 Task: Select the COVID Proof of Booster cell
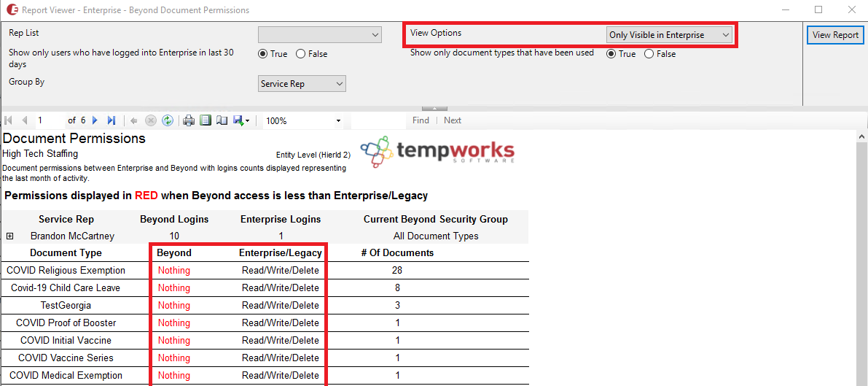[x=66, y=323]
